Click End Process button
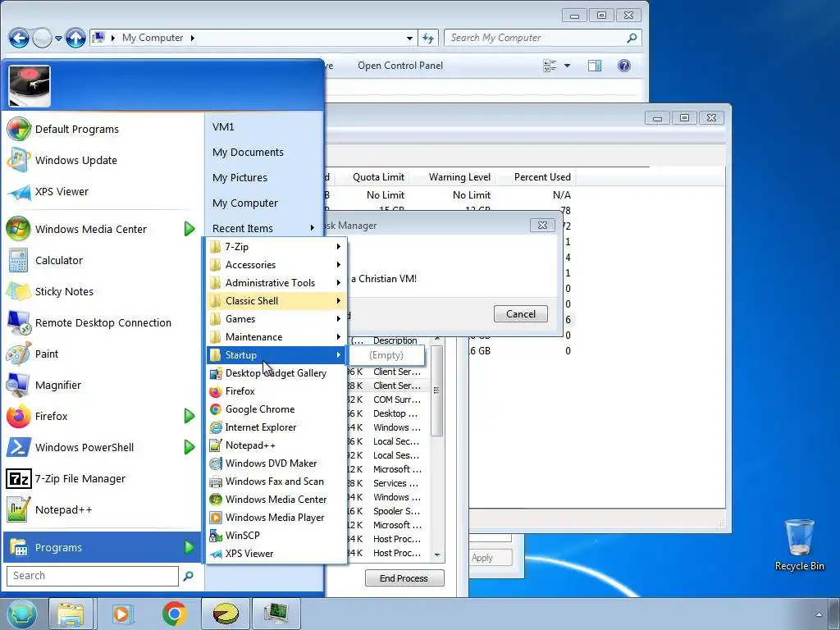 404,578
